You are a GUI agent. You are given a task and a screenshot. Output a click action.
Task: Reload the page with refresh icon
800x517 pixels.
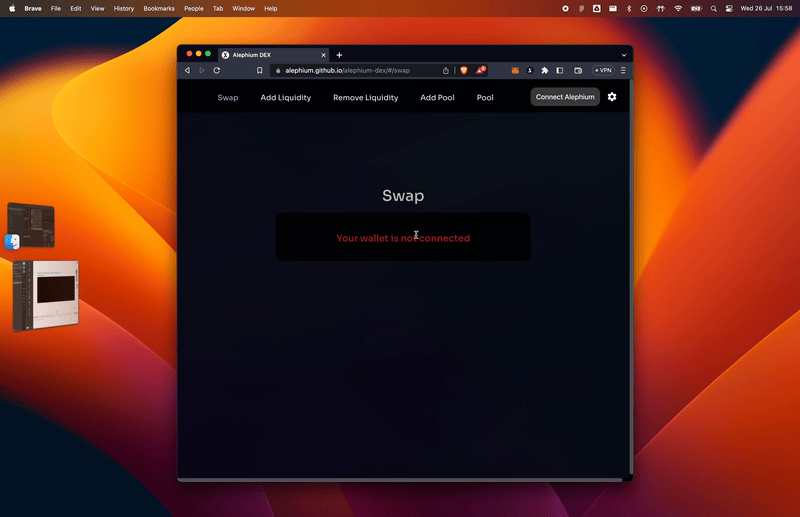217,71
